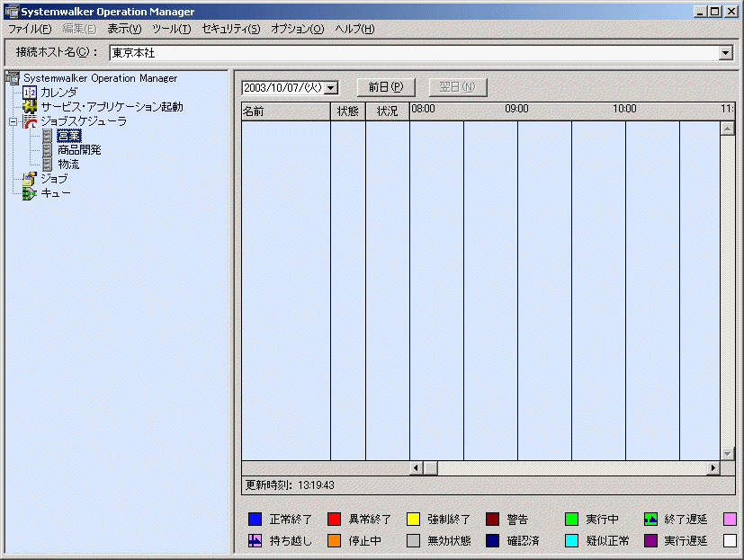Click the 正常終了 legend label
Image resolution: width=744 pixels, height=560 pixels.
coord(291,520)
